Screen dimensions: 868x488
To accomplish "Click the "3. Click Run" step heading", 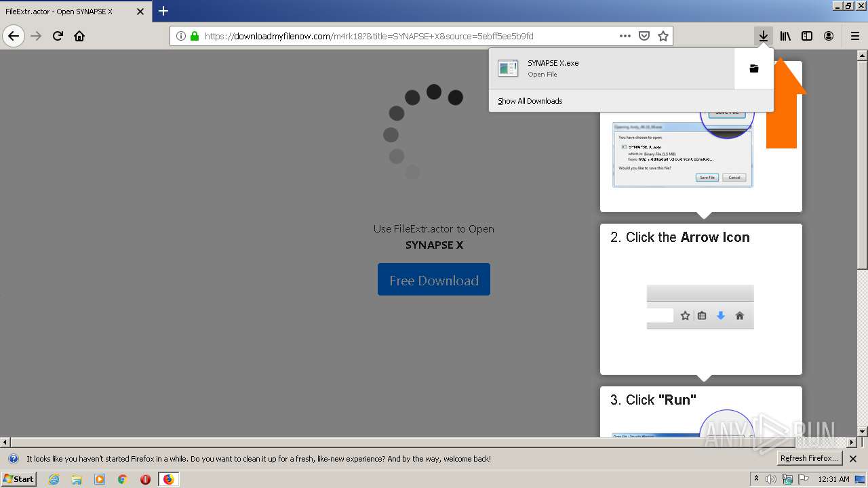I will 653,400.
